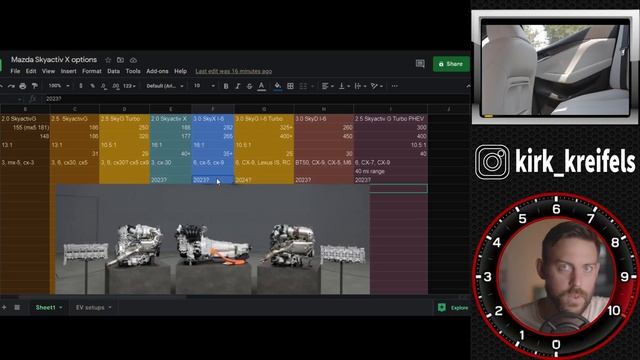Print the spreadsheet using the printer icon
The height and width of the screenshot is (360, 640).
click(x=23, y=86)
